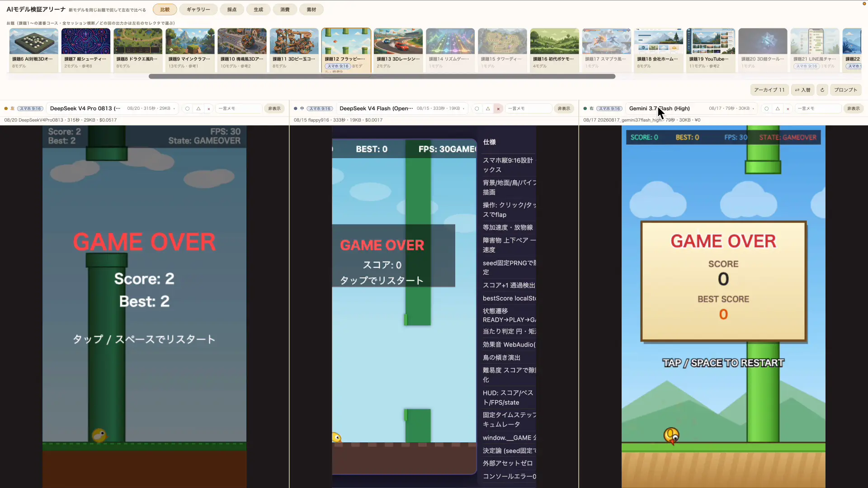This screenshot has width=868, height=488.
Task: Mark right panel with circle rating
Action: (766, 108)
